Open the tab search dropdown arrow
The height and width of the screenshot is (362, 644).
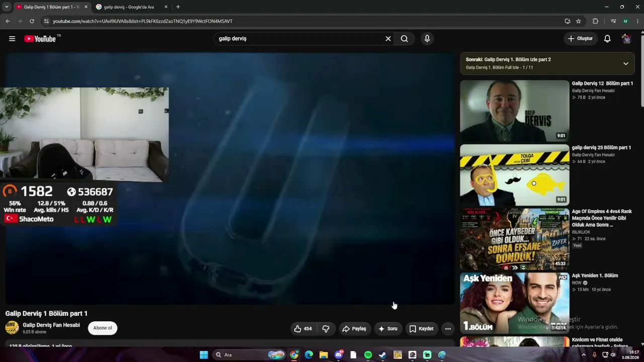[7, 7]
